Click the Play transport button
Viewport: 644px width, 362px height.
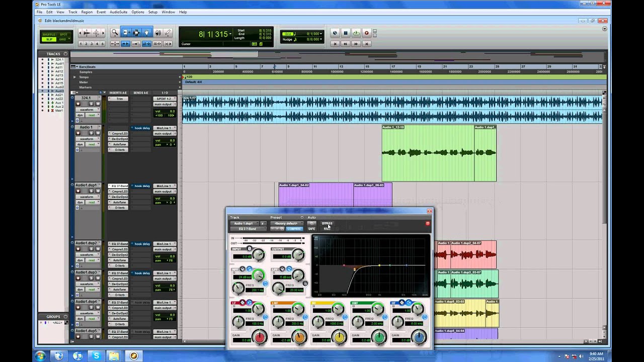tap(356, 33)
